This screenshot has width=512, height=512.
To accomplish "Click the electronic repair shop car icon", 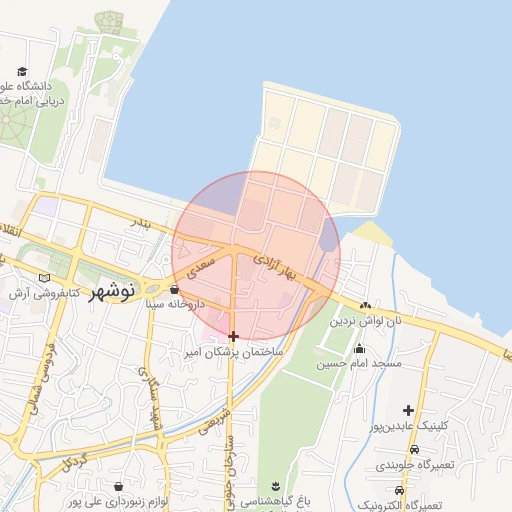I will tap(399, 490).
